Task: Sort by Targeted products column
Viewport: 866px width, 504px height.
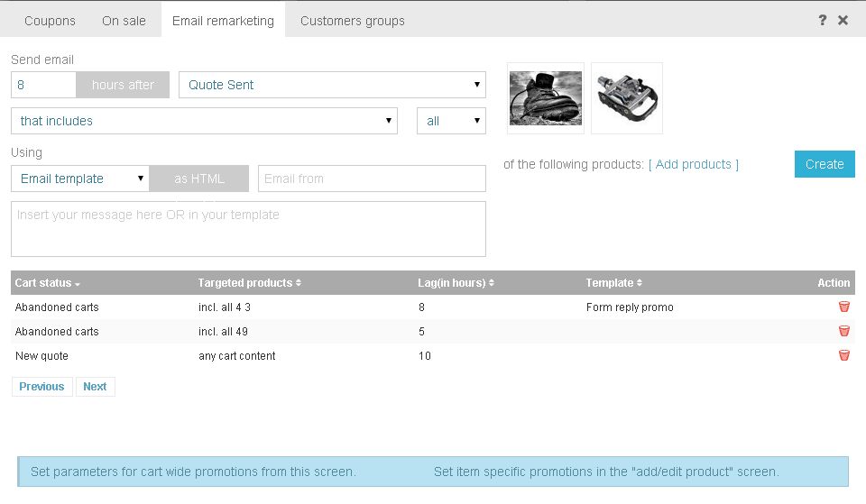Action: click(249, 283)
